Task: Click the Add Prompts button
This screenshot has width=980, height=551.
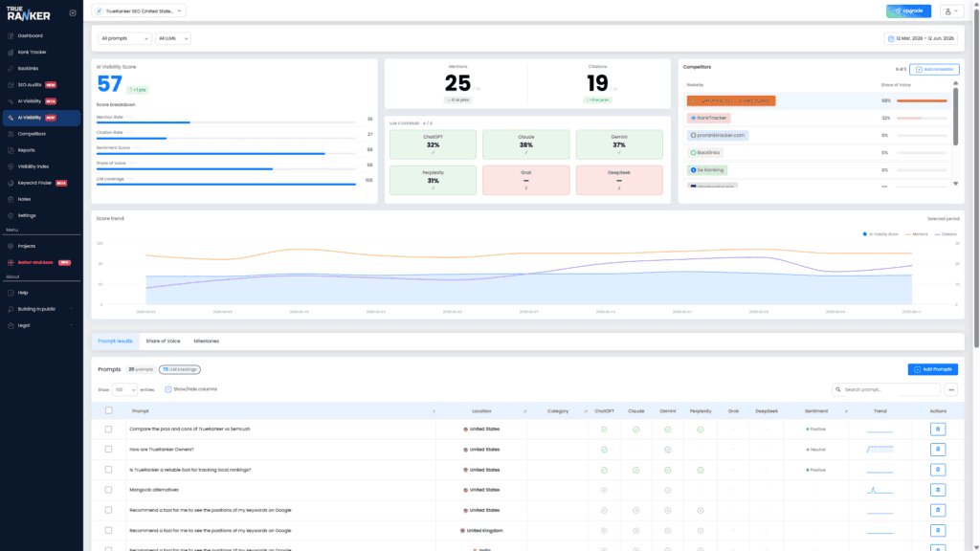Action: click(932, 369)
